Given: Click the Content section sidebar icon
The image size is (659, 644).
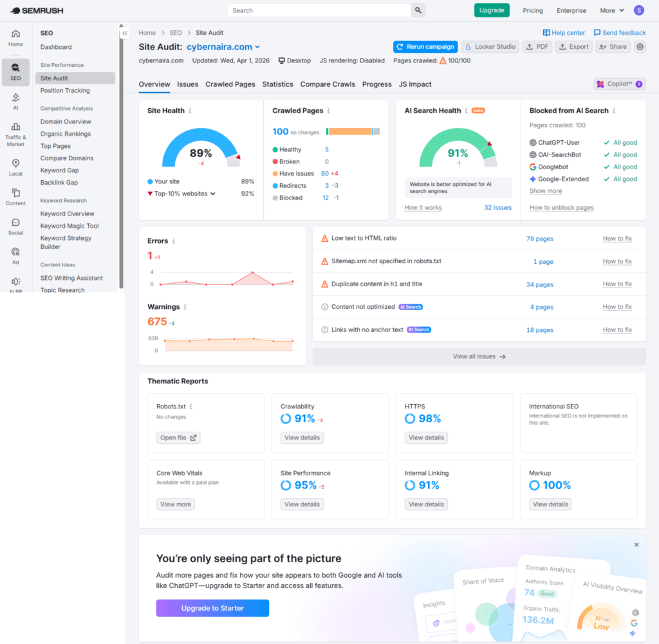Looking at the screenshot, I should coord(15,196).
